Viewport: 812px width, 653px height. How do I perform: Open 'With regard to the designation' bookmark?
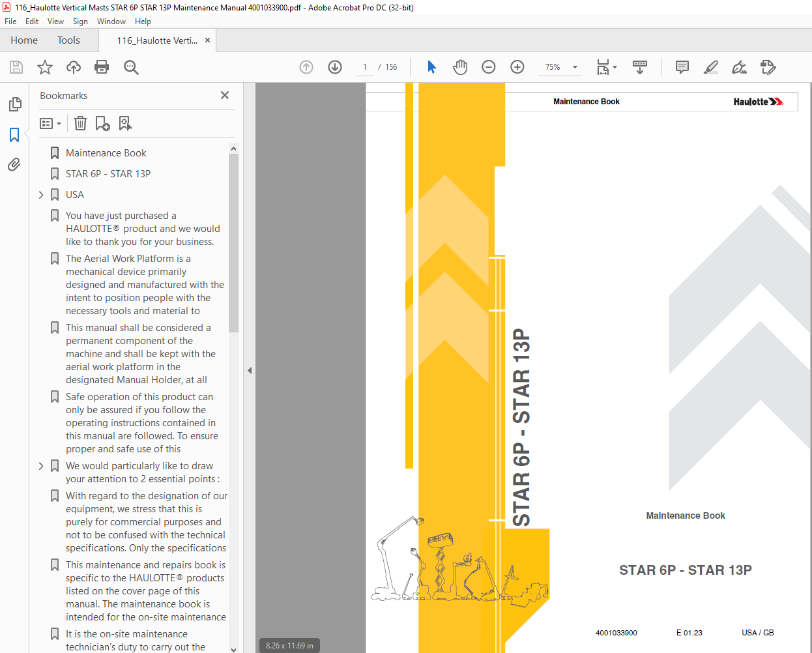147,522
